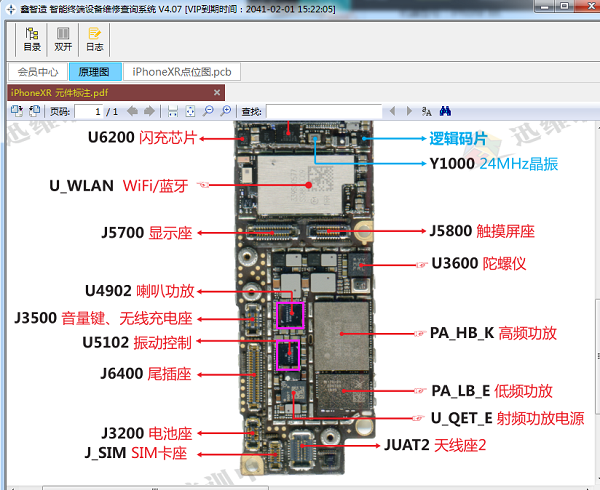Click the U_WLAN WiFi/蓝牙 label
Image resolution: width=600 pixels, height=490 pixels.
(119, 186)
